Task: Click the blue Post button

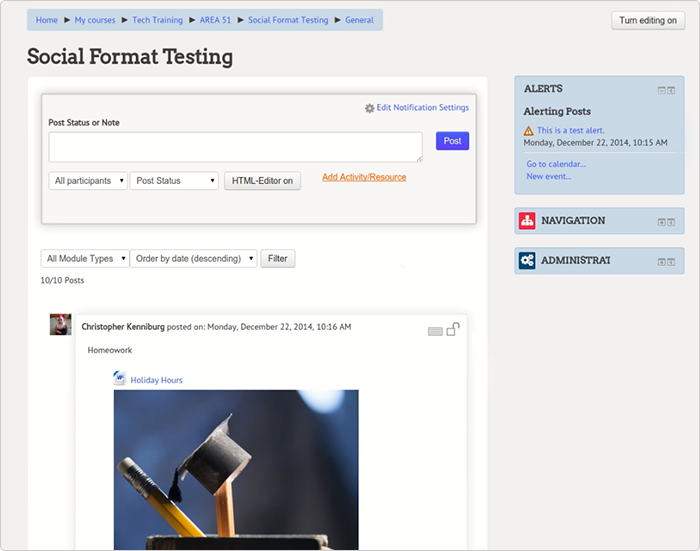Action: [452, 141]
